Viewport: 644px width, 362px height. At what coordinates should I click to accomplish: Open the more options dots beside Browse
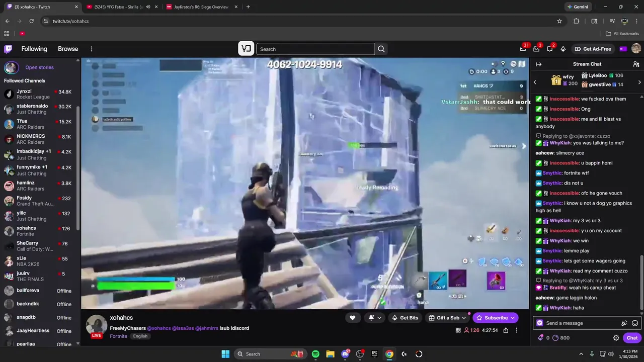(x=92, y=49)
